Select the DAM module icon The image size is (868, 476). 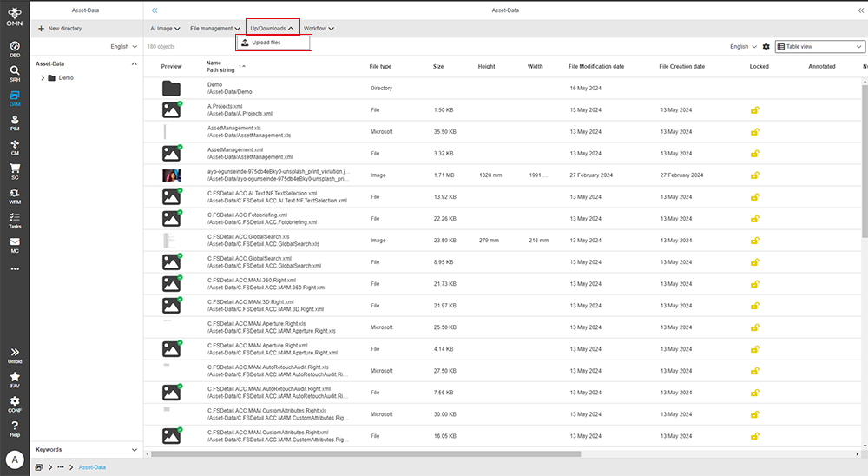point(15,98)
